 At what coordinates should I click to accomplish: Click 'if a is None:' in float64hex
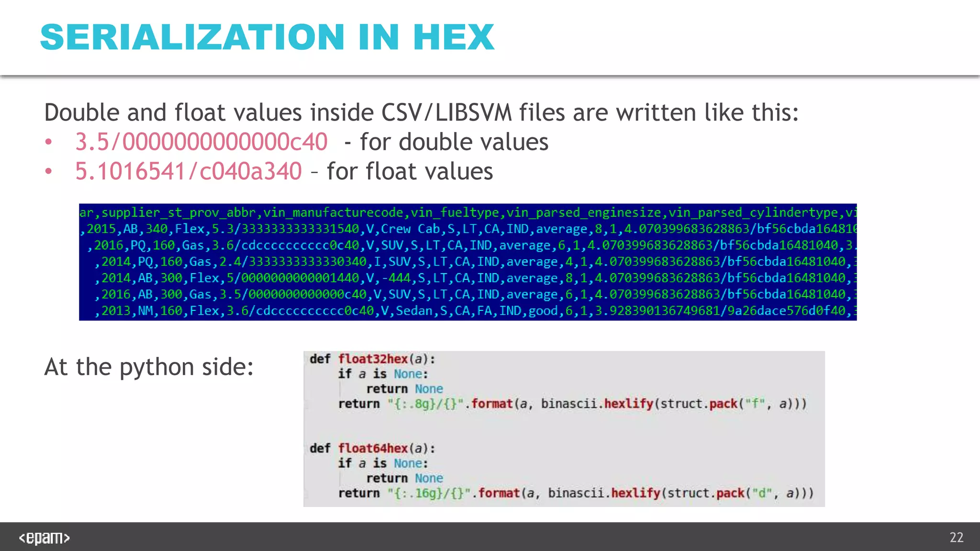[x=383, y=463]
